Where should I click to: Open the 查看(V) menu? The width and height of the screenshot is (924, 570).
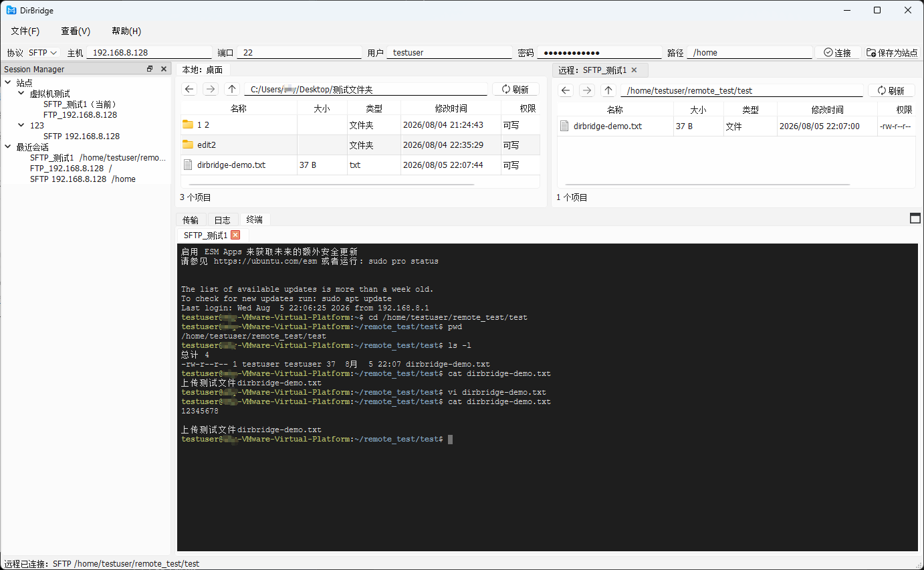[76, 31]
